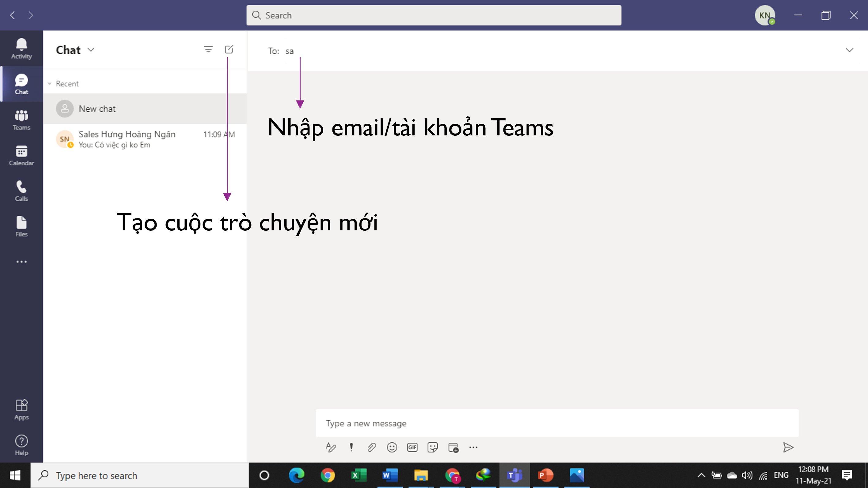Send the message with arrow icon

[788, 447]
